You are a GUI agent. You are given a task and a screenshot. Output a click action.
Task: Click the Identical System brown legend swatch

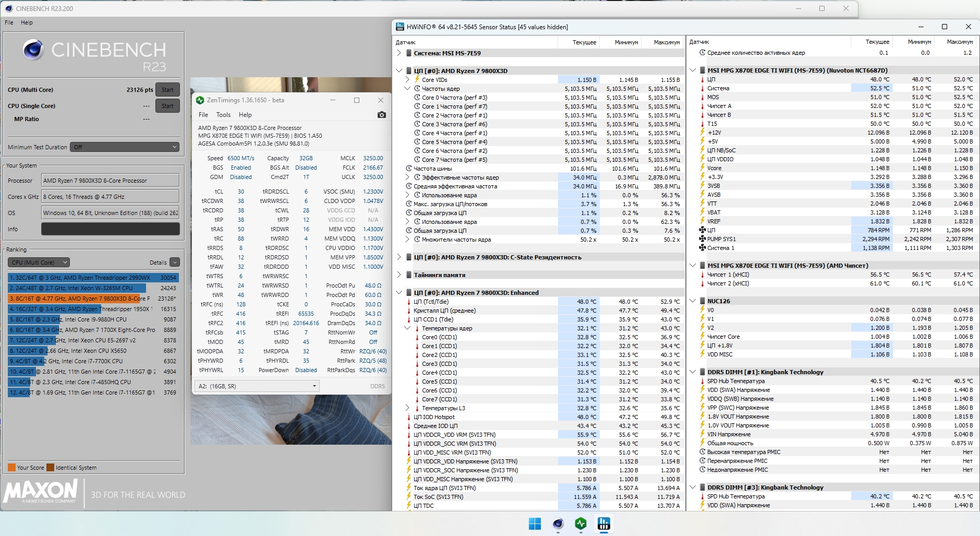coord(50,468)
